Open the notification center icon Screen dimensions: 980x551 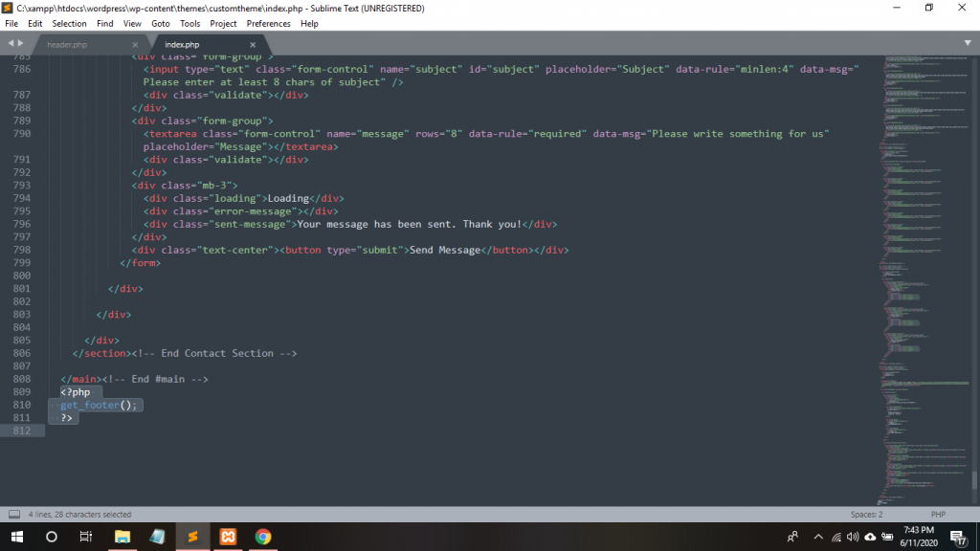point(958,537)
